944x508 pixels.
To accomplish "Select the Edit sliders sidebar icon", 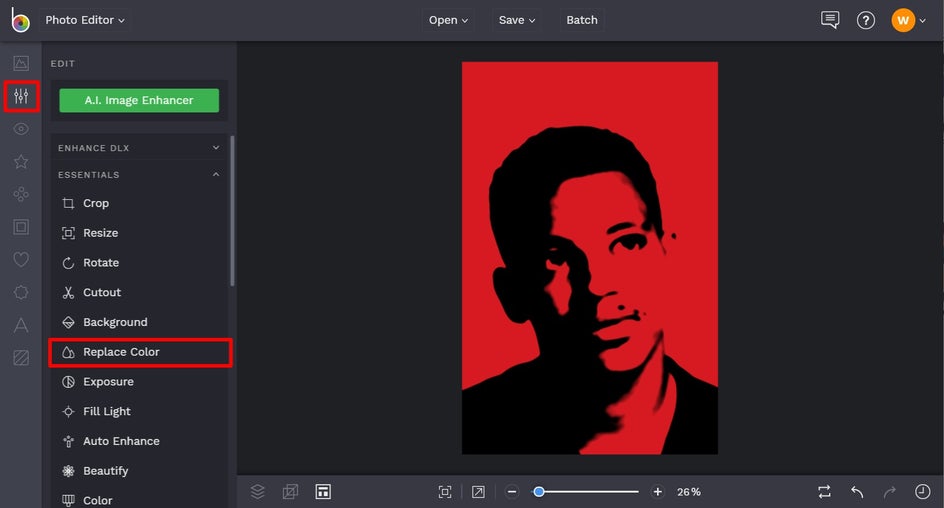I will click(x=21, y=96).
